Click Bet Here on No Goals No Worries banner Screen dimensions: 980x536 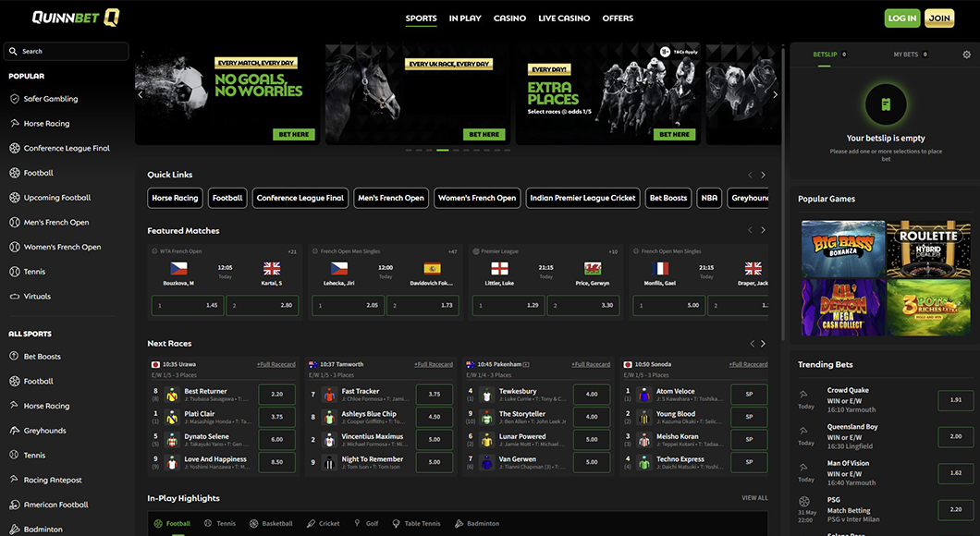pyautogui.click(x=294, y=134)
